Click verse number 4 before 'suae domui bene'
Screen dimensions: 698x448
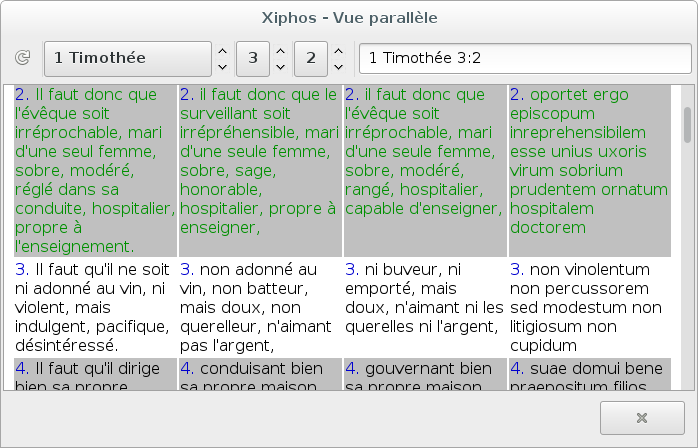click(517, 369)
